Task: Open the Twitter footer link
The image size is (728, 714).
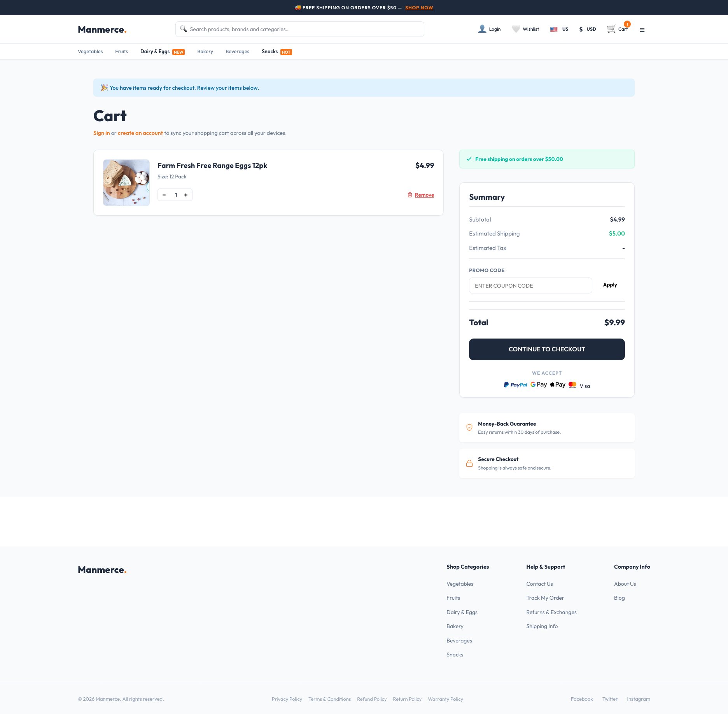Action: tap(610, 699)
